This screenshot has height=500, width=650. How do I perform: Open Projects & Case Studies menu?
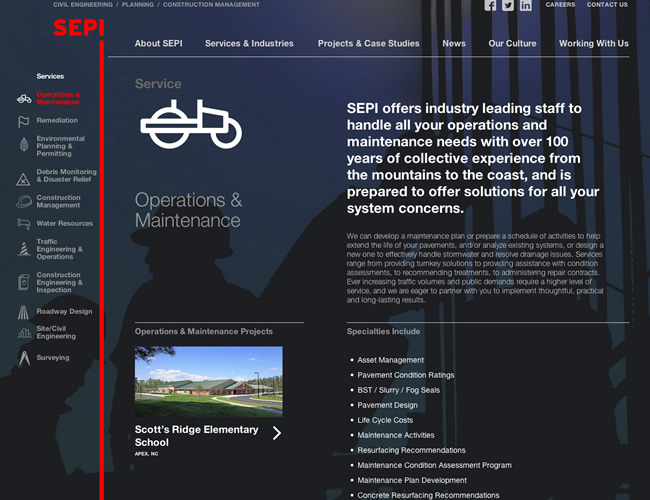[368, 44]
